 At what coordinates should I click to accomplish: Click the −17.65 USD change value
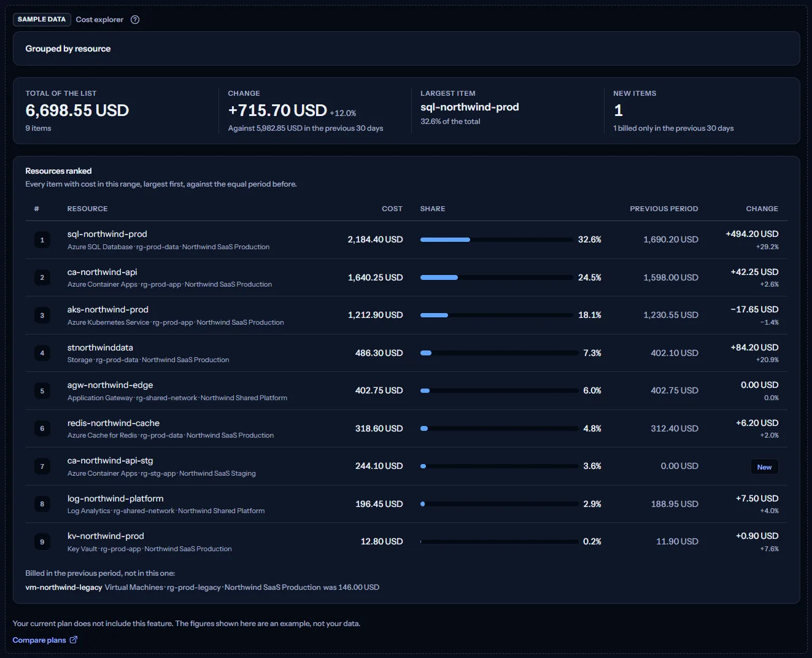[754, 309]
